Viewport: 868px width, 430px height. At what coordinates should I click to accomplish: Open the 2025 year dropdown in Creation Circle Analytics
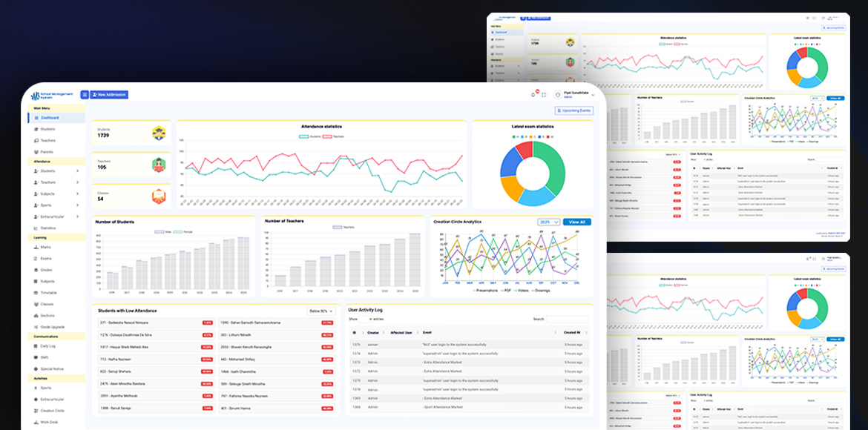[x=548, y=222]
